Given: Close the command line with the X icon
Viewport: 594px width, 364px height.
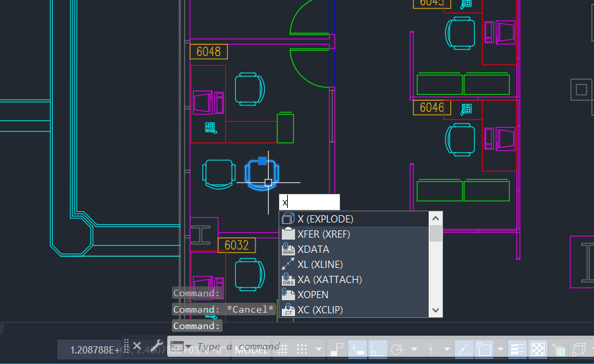Looking at the screenshot, I should tap(137, 346).
